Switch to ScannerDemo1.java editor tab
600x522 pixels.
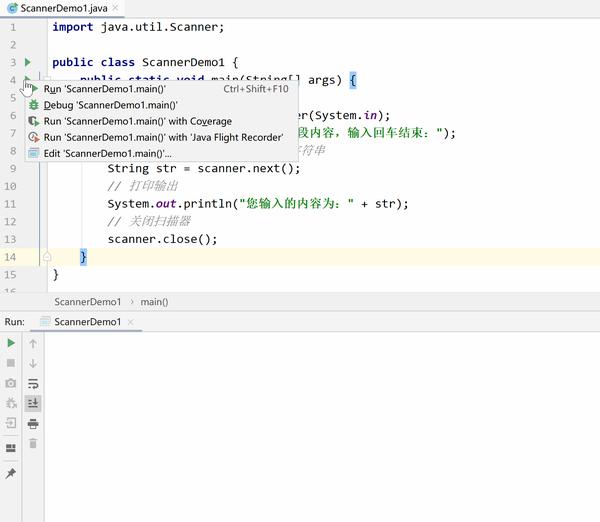click(x=64, y=8)
